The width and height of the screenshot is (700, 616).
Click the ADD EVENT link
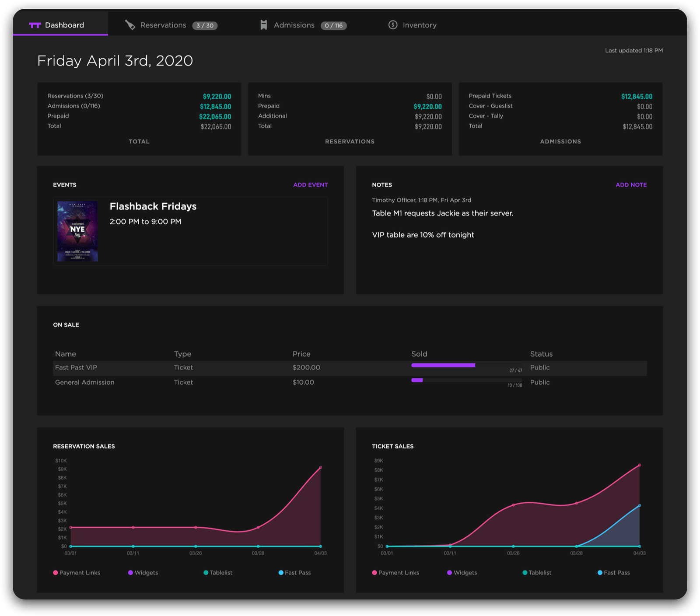310,184
